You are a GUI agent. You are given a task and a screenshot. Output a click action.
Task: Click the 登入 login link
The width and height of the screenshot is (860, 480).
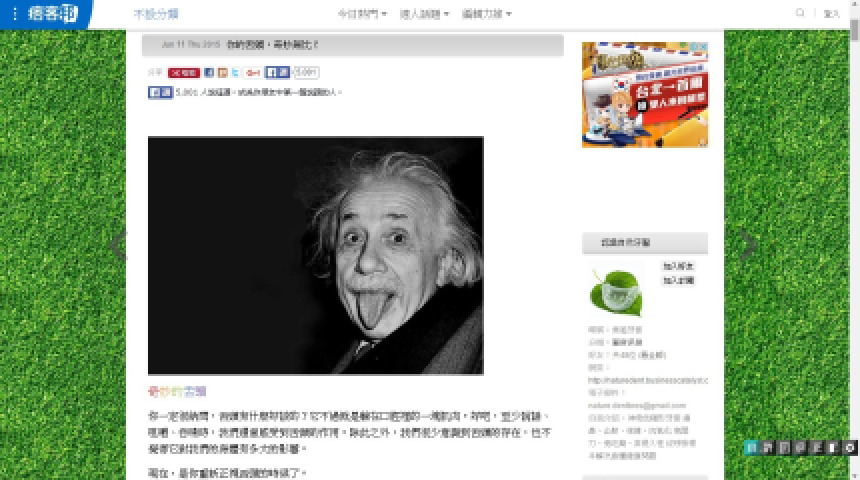831,14
